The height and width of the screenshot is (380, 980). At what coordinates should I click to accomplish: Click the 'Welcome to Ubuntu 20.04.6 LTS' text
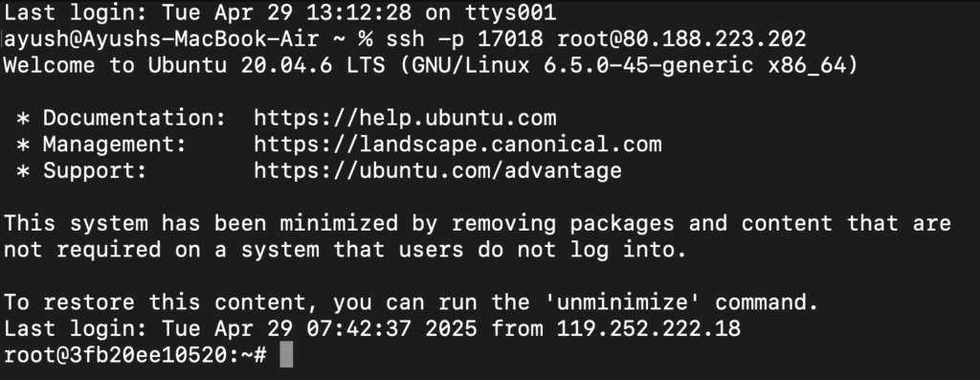(194, 66)
